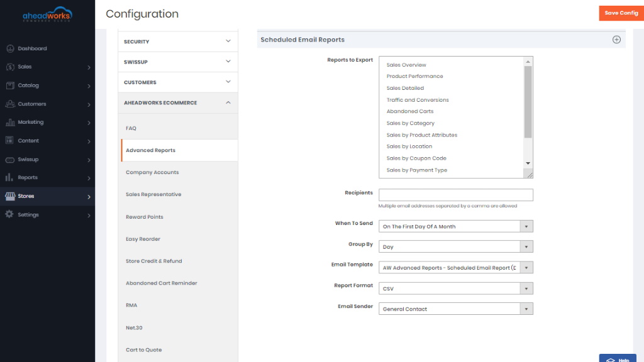Open the When To Send dropdown
The height and width of the screenshot is (362, 644).
(x=456, y=226)
